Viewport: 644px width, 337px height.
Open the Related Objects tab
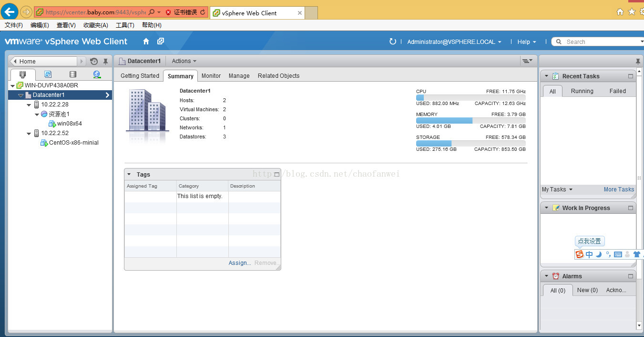(278, 75)
